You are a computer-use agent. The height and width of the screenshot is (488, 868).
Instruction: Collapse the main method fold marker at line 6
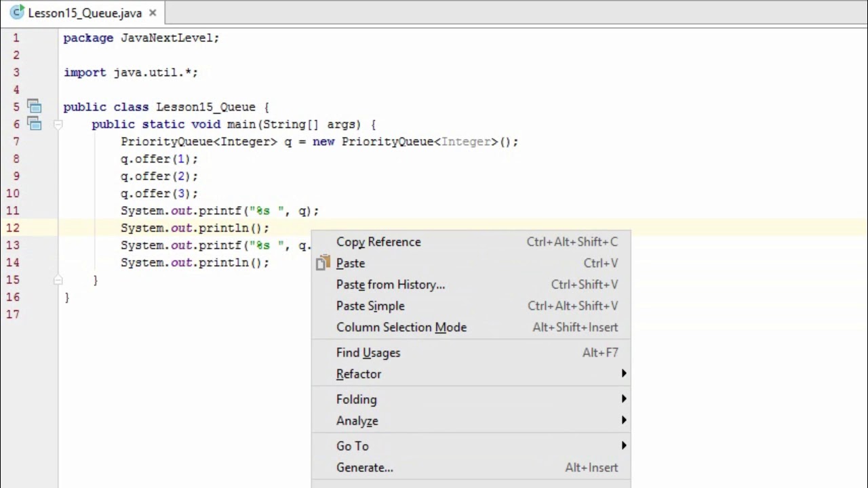[x=58, y=125]
